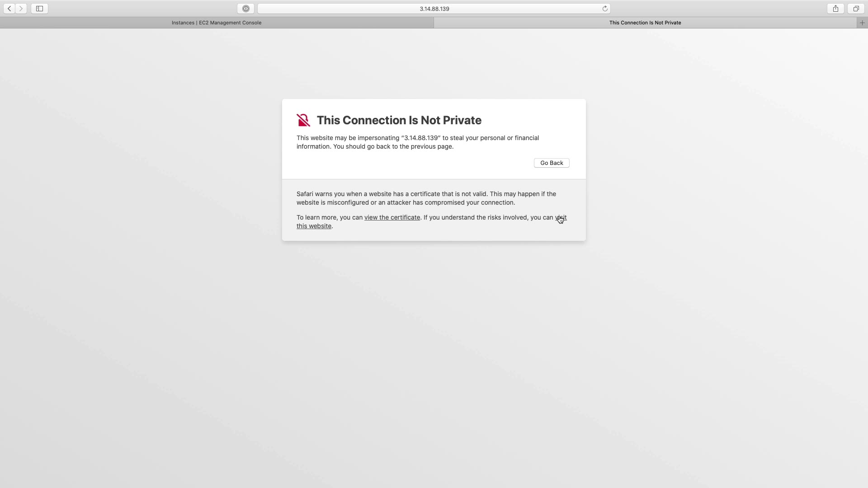Screen dimensions: 868x488
Task: Click the Safari warns you paragraph
Action: coord(426,198)
